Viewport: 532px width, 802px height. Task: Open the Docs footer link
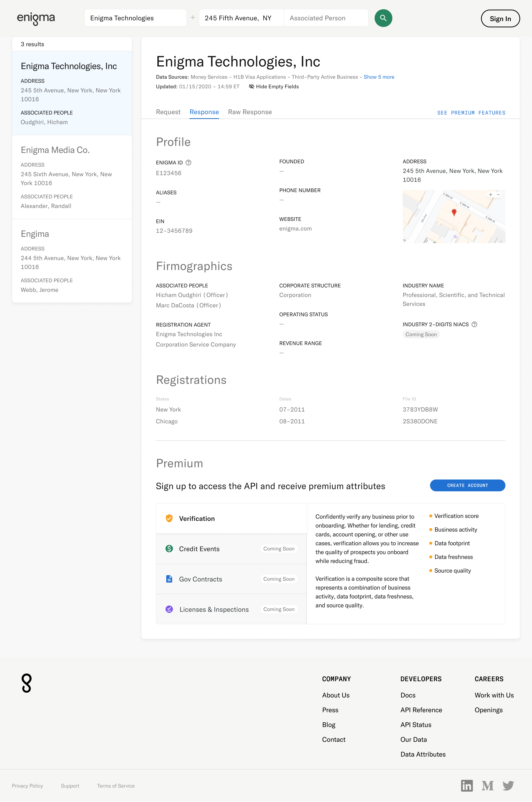pos(408,695)
